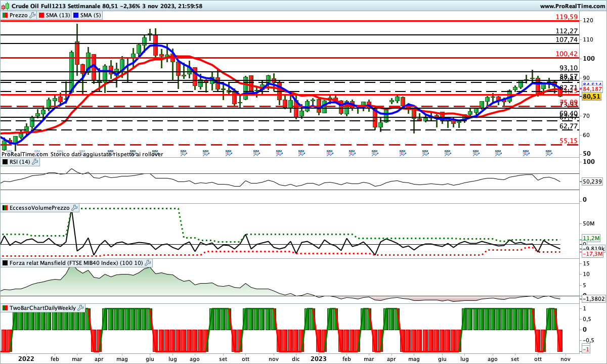Click the 119,59 red resistance level label

point(567,17)
